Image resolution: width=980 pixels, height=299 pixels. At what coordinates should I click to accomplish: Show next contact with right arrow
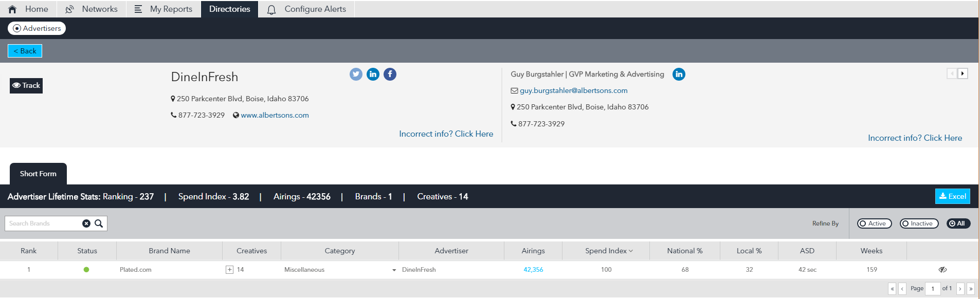[963, 73]
